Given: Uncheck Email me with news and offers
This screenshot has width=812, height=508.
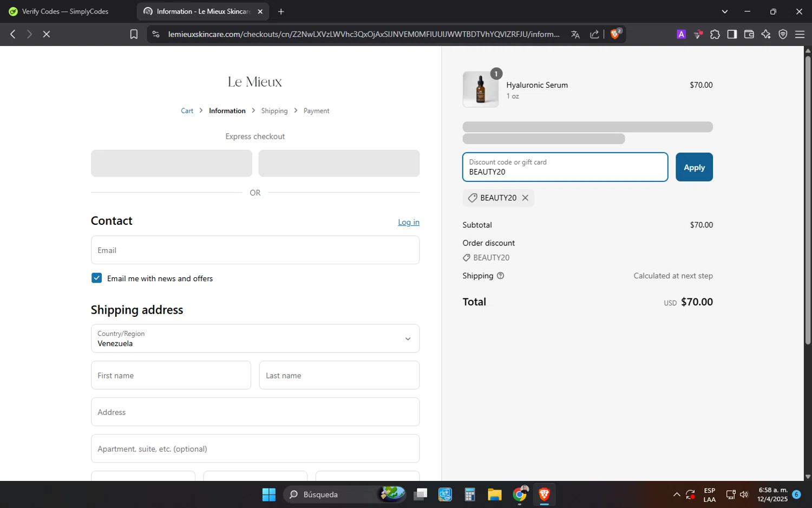Looking at the screenshot, I should [x=97, y=278].
